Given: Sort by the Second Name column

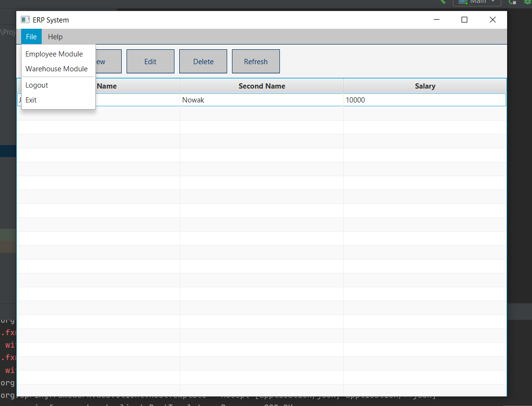Looking at the screenshot, I should point(262,86).
